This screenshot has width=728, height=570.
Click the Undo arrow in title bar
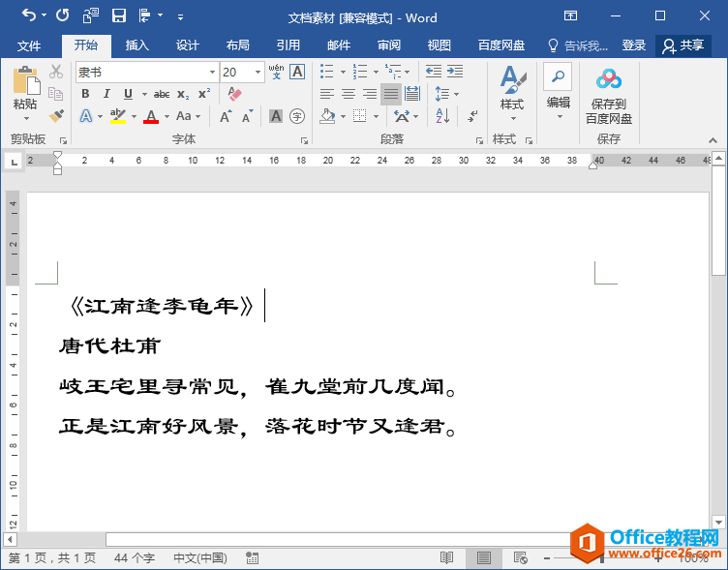[29, 16]
